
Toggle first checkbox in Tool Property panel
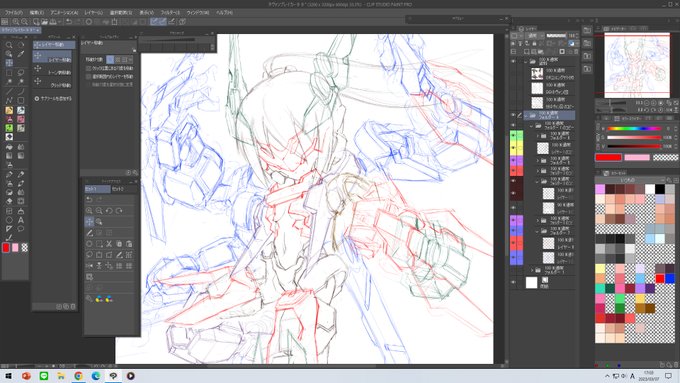coord(88,69)
